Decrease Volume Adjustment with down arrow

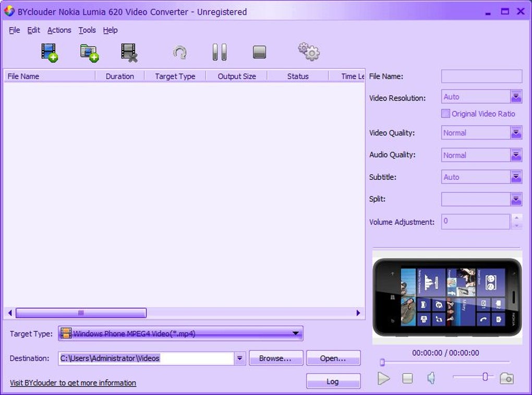[516, 225]
